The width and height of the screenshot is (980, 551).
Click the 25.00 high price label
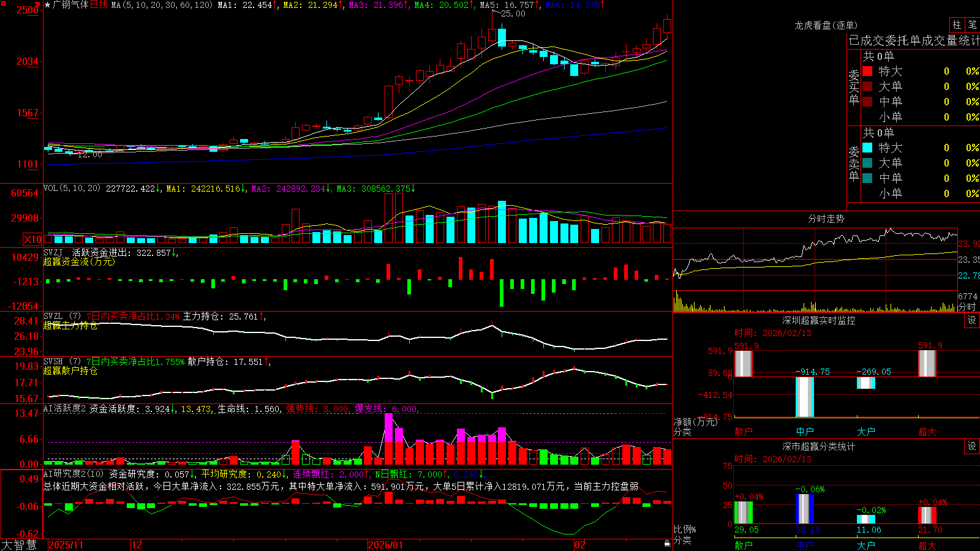pyautogui.click(x=513, y=13)
